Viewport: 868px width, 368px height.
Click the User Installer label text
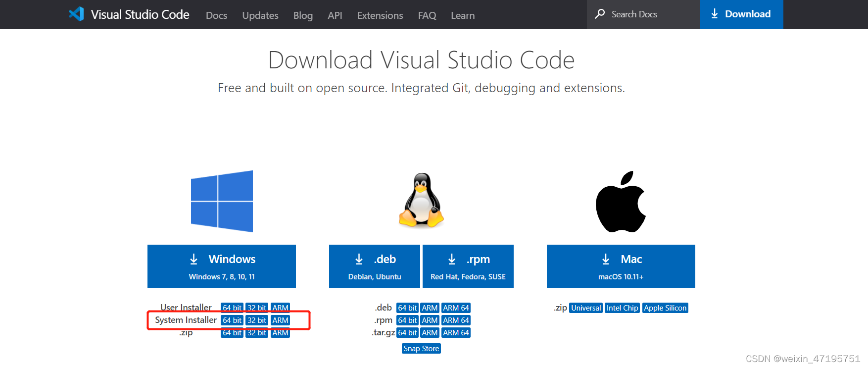pyautogui.click(x=186, y=308)
